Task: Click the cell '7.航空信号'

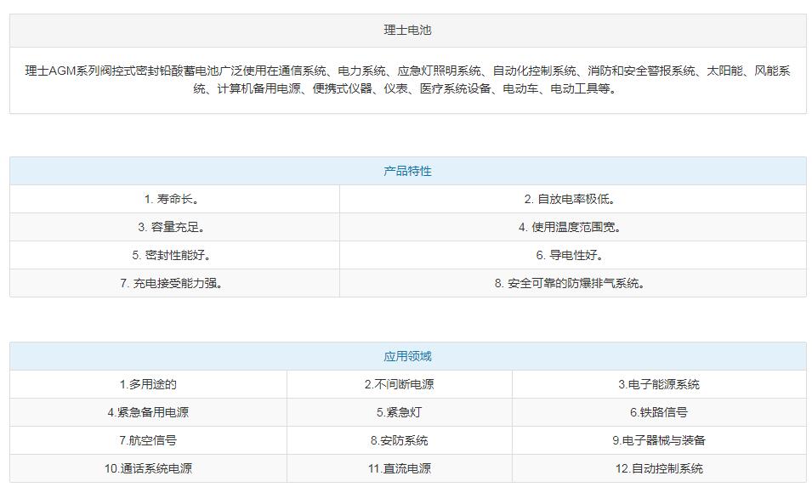Action: click(148, 440)
